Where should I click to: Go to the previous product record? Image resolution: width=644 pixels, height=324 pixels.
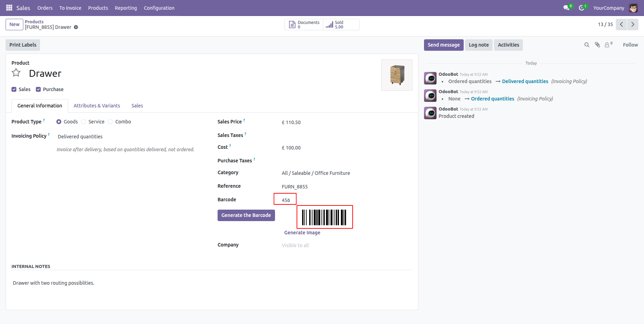tap(621, 24)
